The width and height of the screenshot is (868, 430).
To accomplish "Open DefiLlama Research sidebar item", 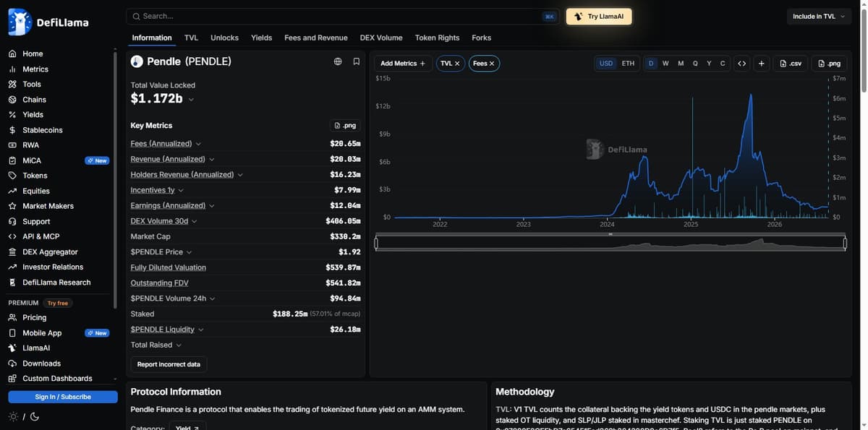I will click(56, 283).
